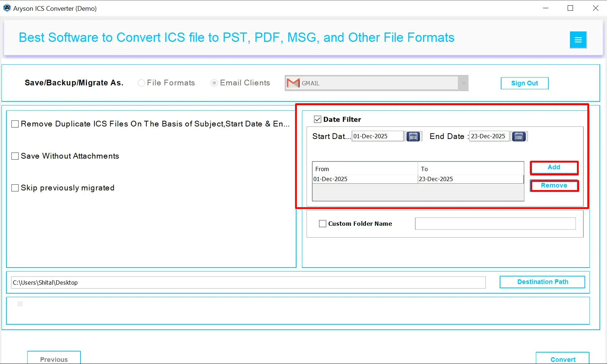Open the hamburger menu icon
This screenshot has width=607, height=364.
coord(578,40)
